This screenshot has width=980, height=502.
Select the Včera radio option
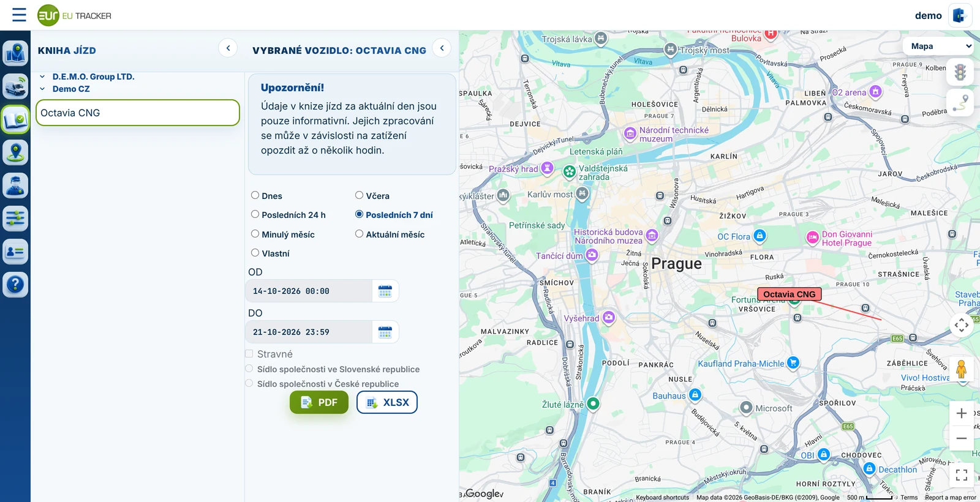359,195
